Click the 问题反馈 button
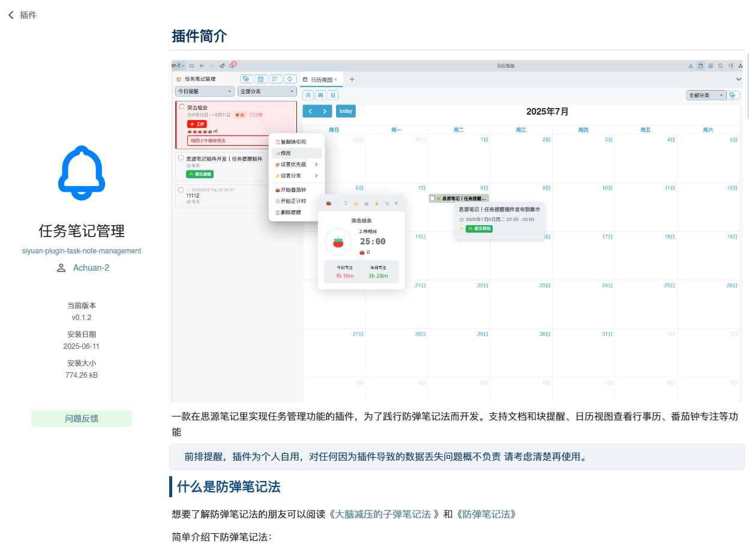This screenshot has height=550, width=756. (x=82, y=419)
